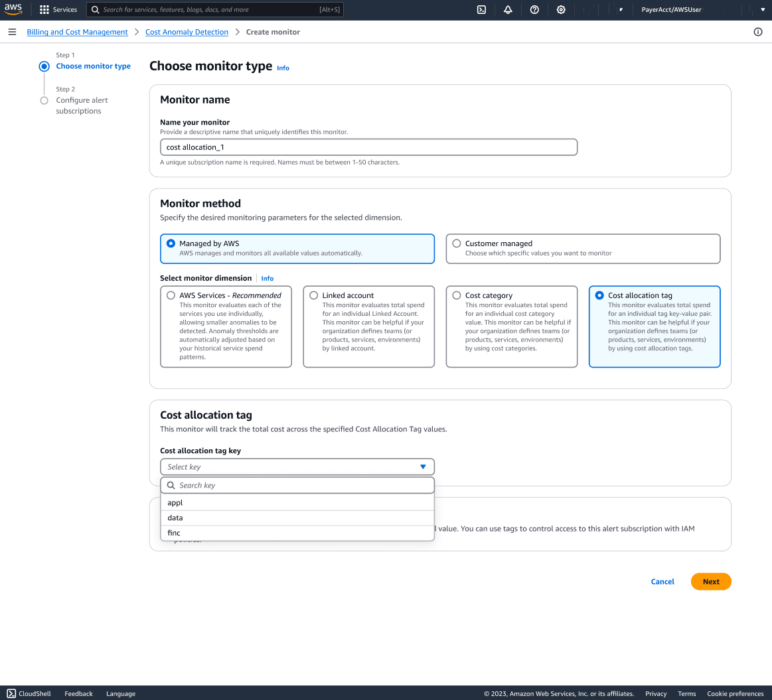Go to Billing and Cost Management breadcrumb

[77, 31]
